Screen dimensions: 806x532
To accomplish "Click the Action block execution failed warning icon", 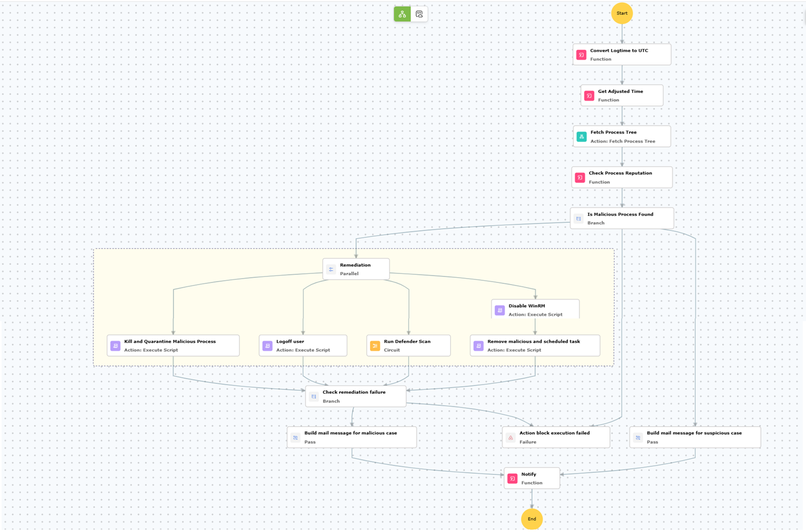I will click(510, 438).
